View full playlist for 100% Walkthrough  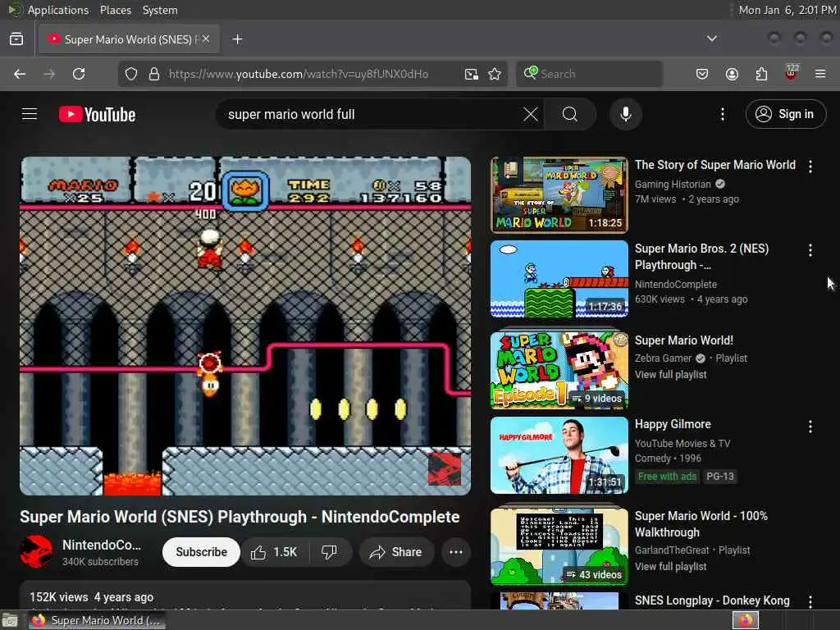pos(671,566)
